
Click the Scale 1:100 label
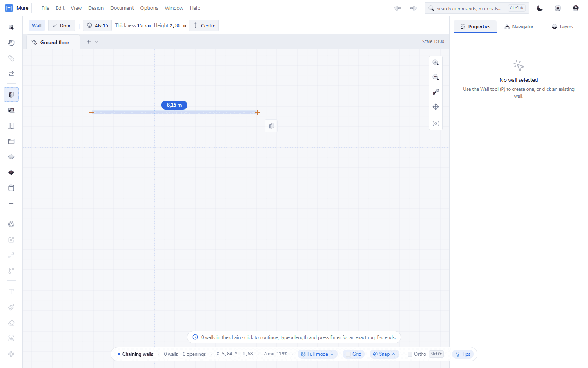coord(433,41)
